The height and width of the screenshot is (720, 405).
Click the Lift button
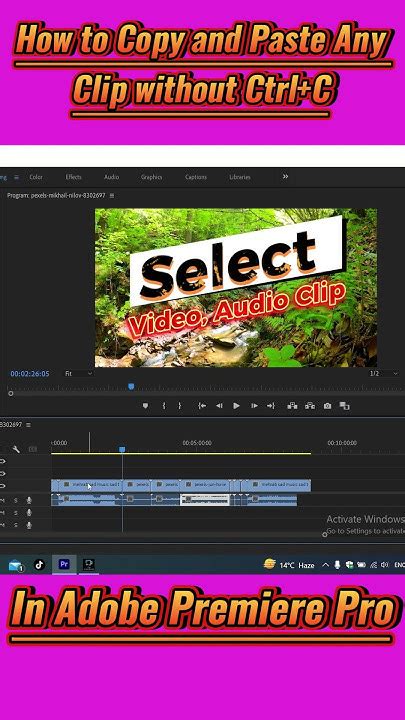pos(292,406)
